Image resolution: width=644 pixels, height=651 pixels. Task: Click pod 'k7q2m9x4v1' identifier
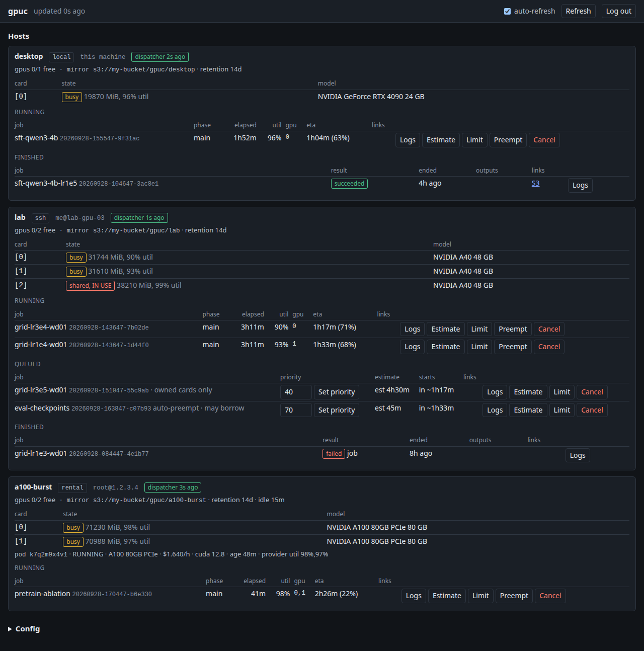[x=48, y=554]
